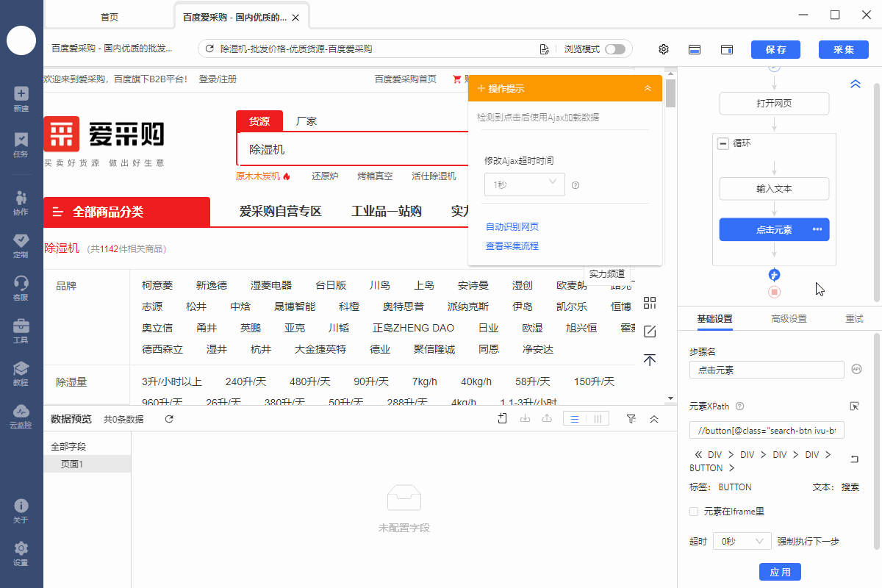Select the 输入文本 workflow step
Viewport: 882px width, 588px height.
pos(774,189)
